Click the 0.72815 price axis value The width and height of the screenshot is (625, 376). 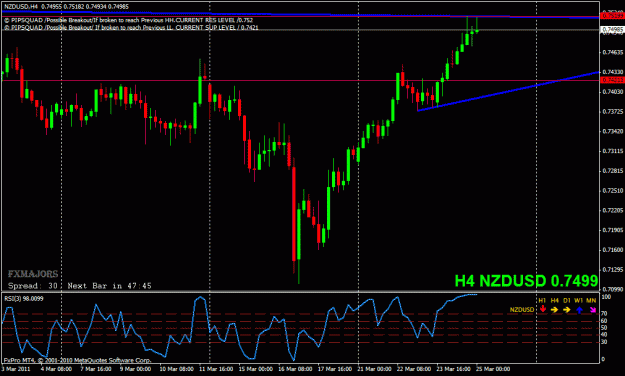(613, 171)
